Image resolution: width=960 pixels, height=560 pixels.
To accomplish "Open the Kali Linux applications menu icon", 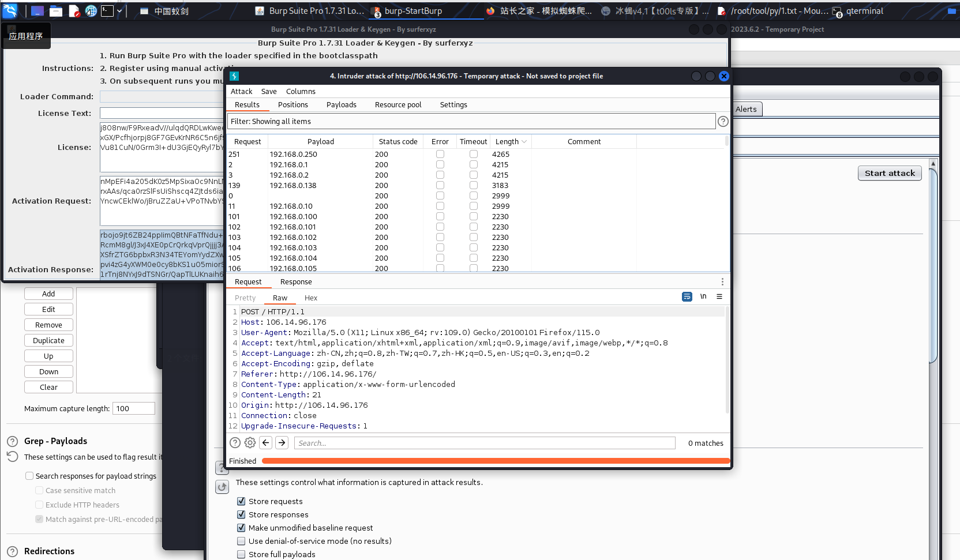I will pos(10,10).
